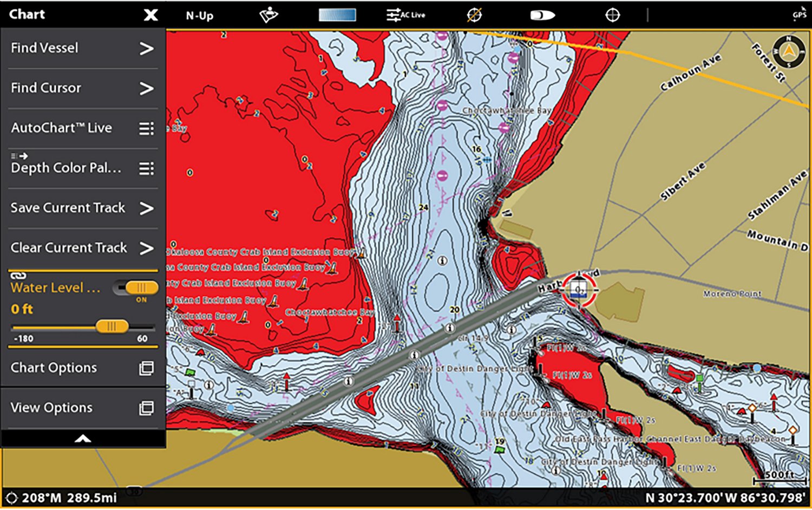
Task: Open the Chart Options panel icon
Action: coord(146,368)
